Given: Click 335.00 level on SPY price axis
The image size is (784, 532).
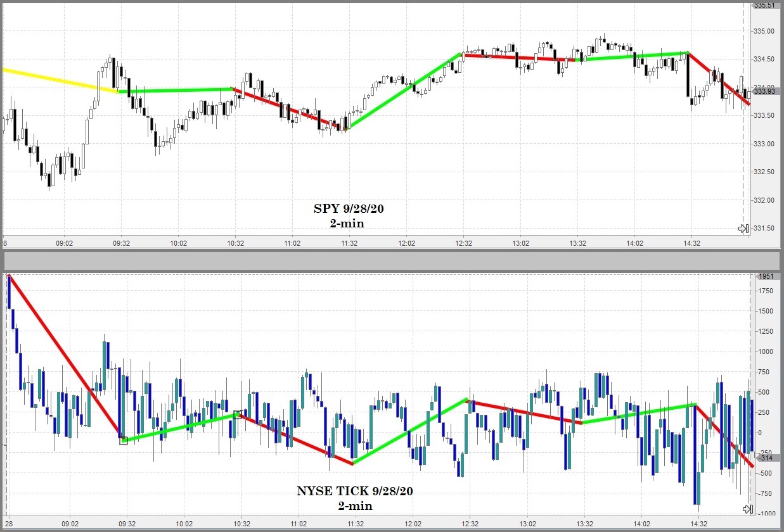Looking at the screenshot, I should click(764, 31).
